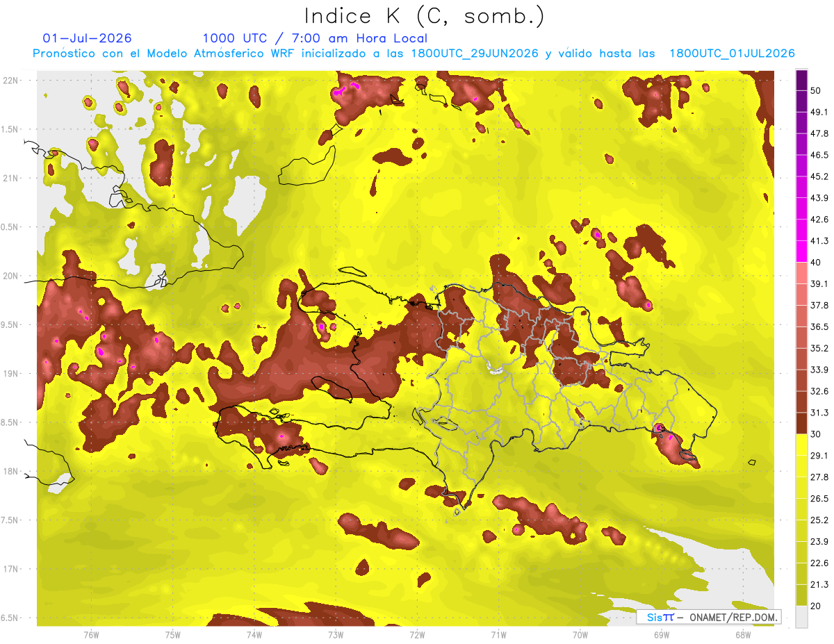Click the 'Indice K (C, somb.)' title
This screenshot has width=834, height=644.
coord(424,16)
